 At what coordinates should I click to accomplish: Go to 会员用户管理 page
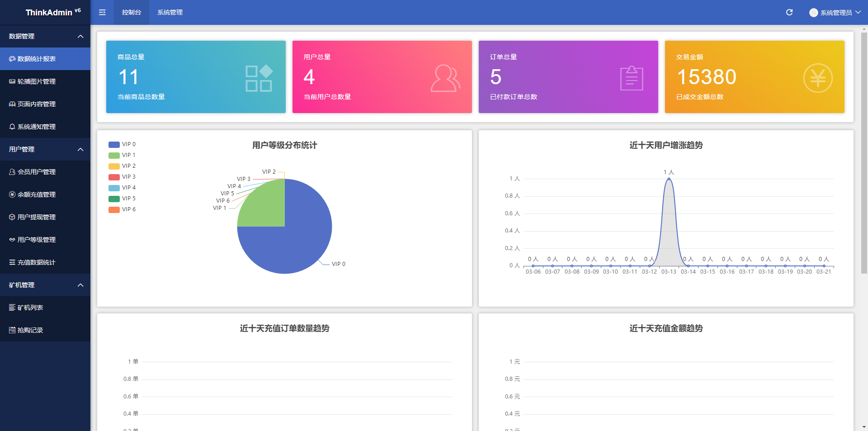(x=45, y=172)
